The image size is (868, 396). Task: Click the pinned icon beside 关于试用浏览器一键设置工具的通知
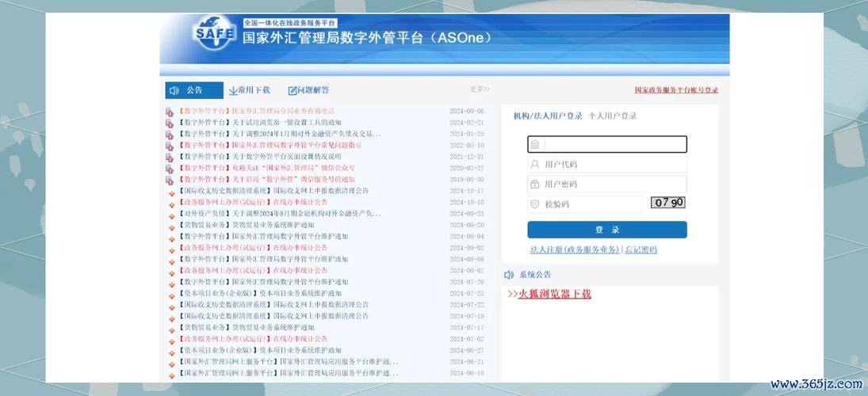coord(170,124)
